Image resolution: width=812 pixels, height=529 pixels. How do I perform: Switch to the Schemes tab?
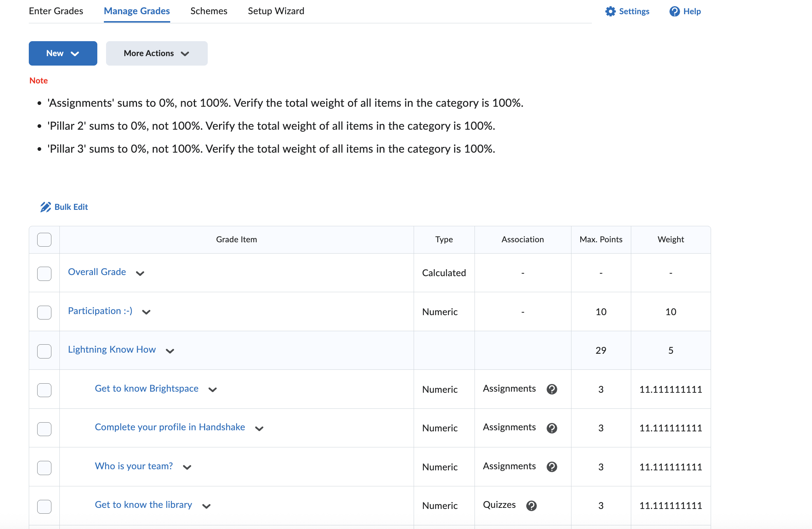click(208, 11)
